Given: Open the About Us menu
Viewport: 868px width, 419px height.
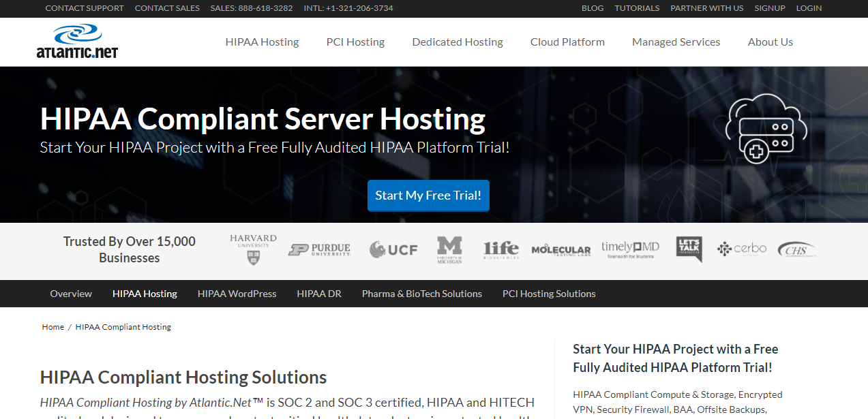Looking at the screenshot, I should tap(770, 42).
